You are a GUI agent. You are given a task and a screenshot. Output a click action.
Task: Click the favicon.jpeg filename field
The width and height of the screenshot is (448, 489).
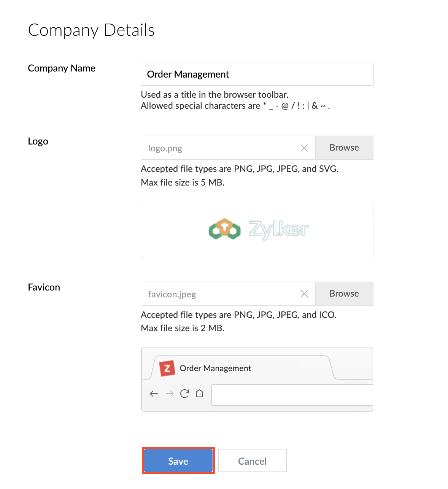click(x=221, y=294)
